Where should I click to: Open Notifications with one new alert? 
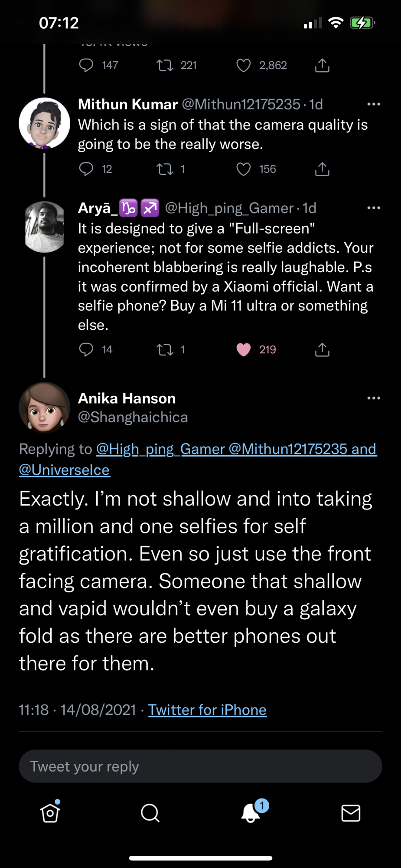point(251,813)
